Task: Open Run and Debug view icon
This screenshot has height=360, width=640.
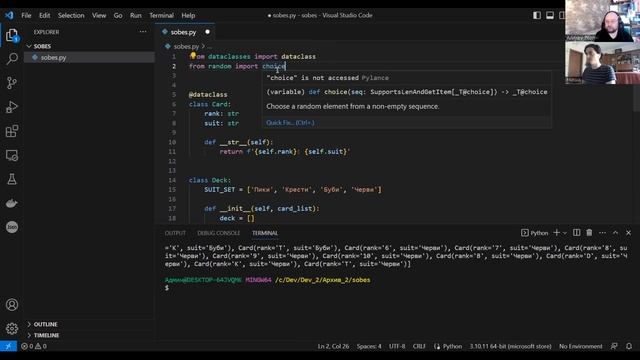Action: click(x=12, y=107)
